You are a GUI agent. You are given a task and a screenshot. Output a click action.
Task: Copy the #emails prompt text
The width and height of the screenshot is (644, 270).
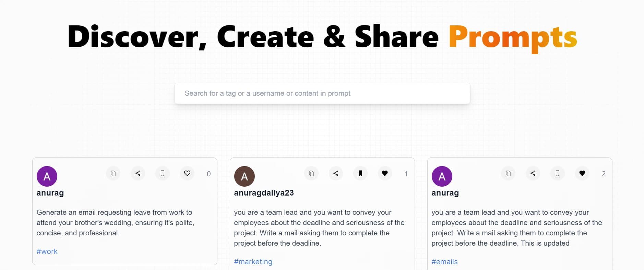508,173
